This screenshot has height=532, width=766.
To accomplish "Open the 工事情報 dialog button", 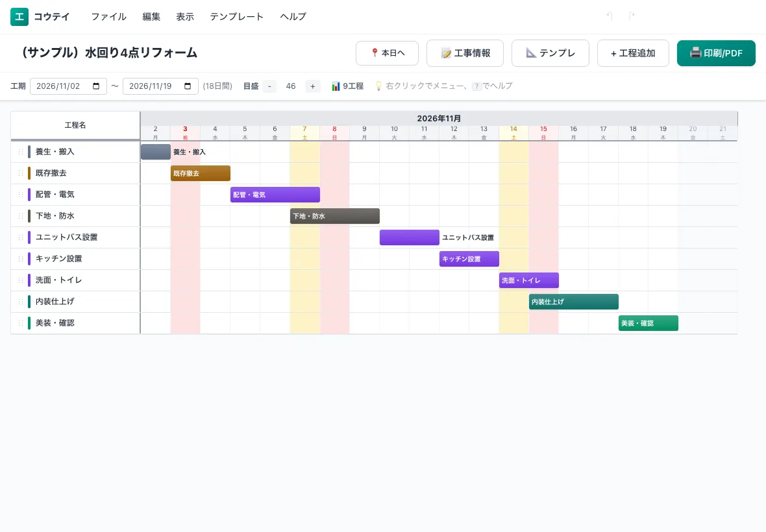I will click(465, 53).
